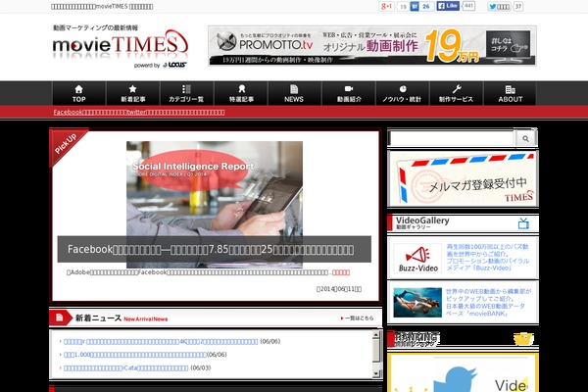588x392 pixels.
Task: Open the Buzz-Video description link
Action: point(487,258)
